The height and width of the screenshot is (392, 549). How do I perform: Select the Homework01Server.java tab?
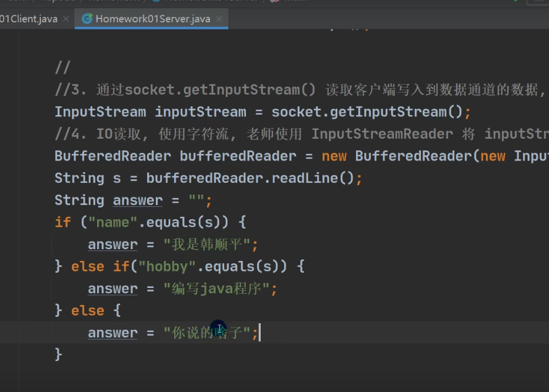coord(152,19)
